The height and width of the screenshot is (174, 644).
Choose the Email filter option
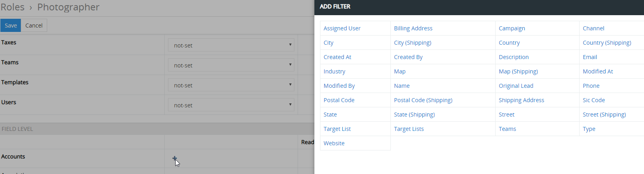pyautogui.click(x=590, y=57)
